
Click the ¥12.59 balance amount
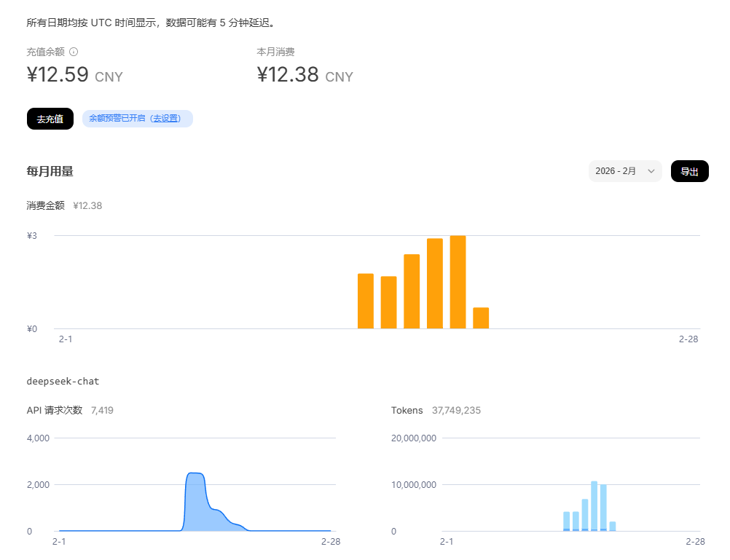pos(58,75)
